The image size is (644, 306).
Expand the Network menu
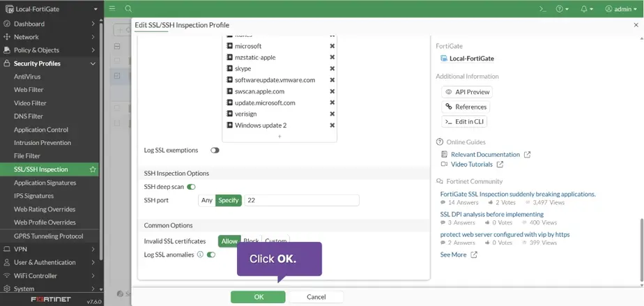point(49,37)
